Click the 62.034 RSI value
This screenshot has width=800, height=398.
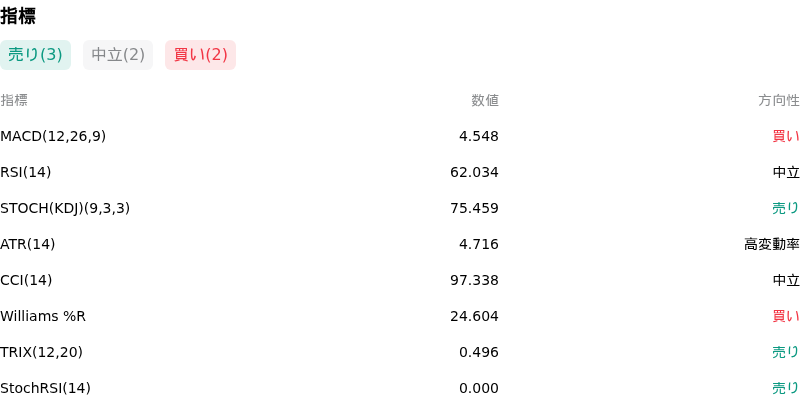(x=474, y=172)
